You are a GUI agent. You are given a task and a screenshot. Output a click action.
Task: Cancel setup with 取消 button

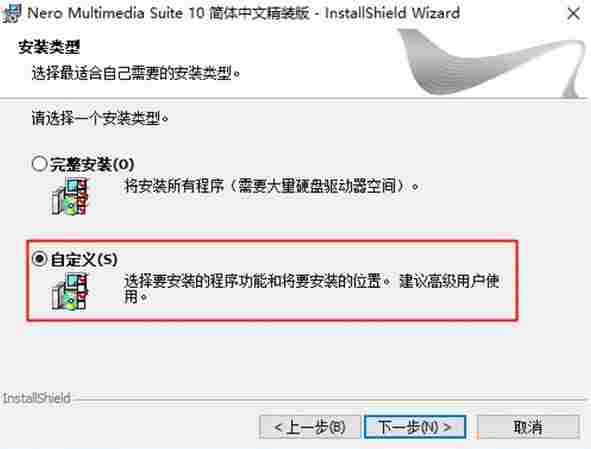[x=528, y=427]
